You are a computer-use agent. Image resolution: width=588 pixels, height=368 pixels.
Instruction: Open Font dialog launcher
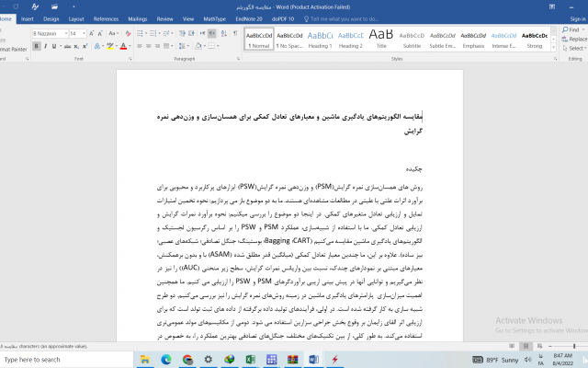click(130, 59)
